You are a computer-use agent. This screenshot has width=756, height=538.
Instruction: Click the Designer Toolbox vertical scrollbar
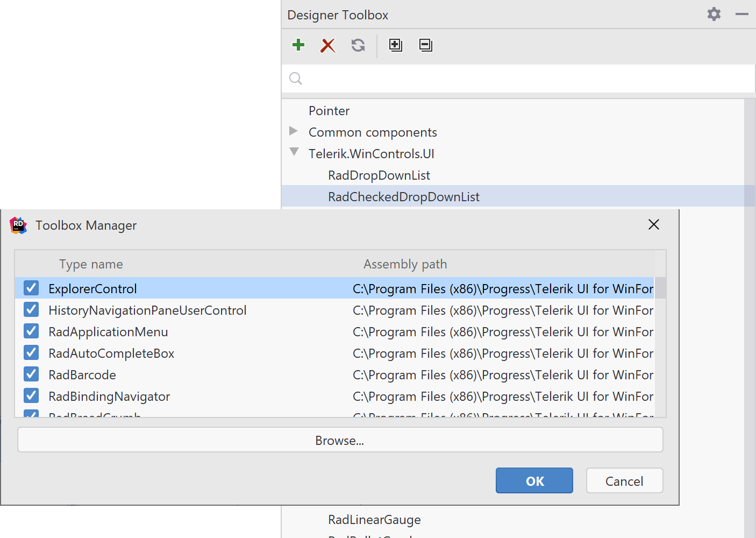point(750,317)
